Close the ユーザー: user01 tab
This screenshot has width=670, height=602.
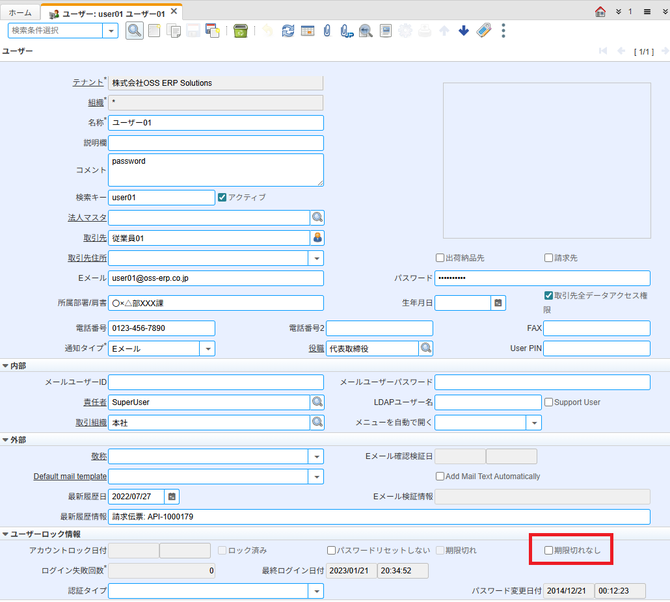[x=174, y=11]
